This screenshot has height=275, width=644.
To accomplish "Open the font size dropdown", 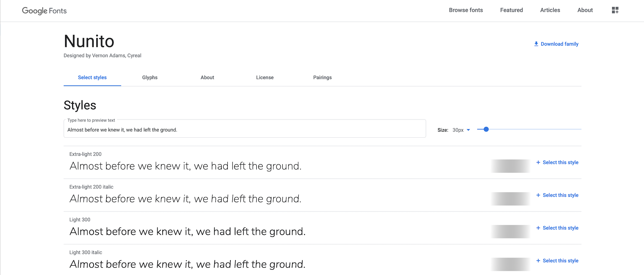I will (x=461, y=130).
